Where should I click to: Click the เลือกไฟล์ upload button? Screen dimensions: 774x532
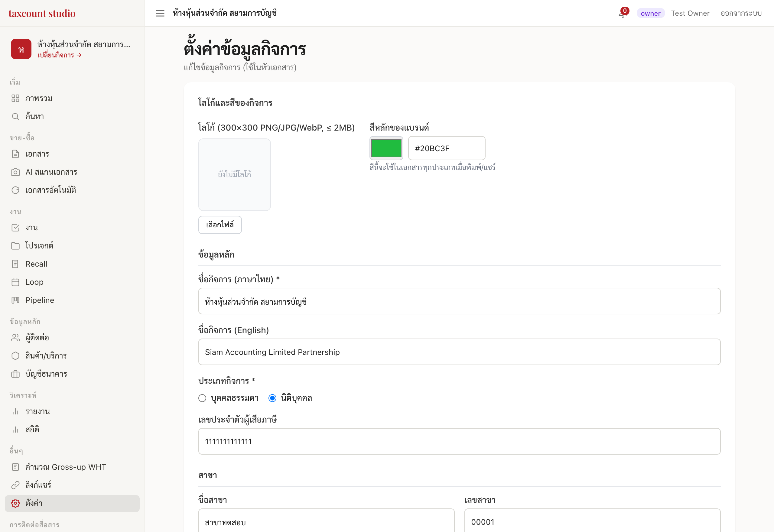(220, 225)
